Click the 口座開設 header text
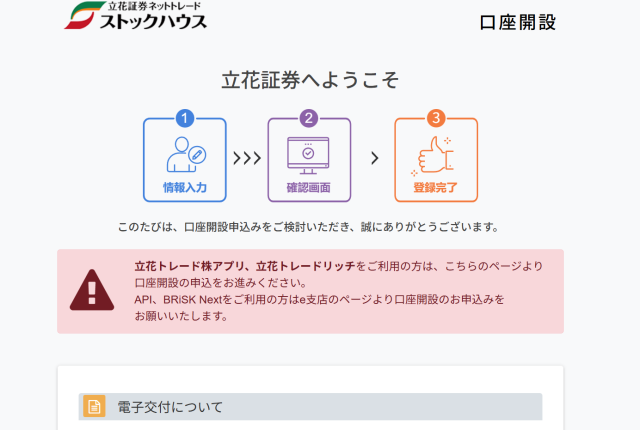This screenshot has width=640, height=430. [x=518, y=22]
